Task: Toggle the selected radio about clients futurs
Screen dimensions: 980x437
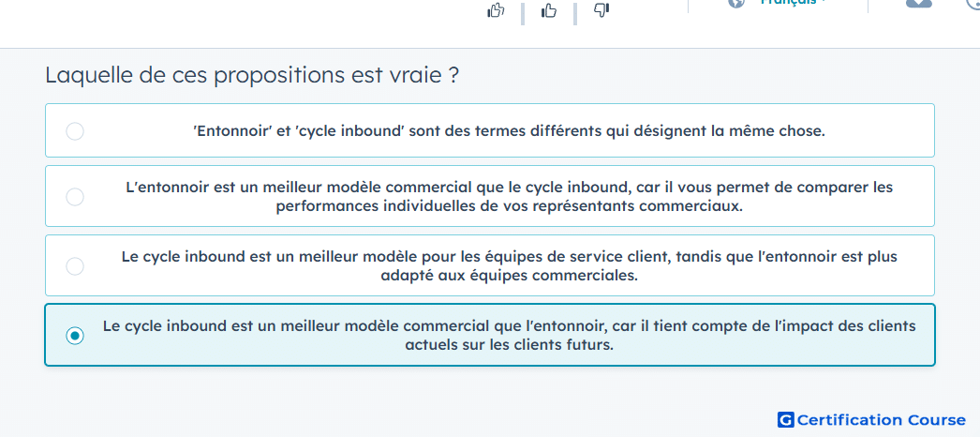Action: click(x=75, y=336)
